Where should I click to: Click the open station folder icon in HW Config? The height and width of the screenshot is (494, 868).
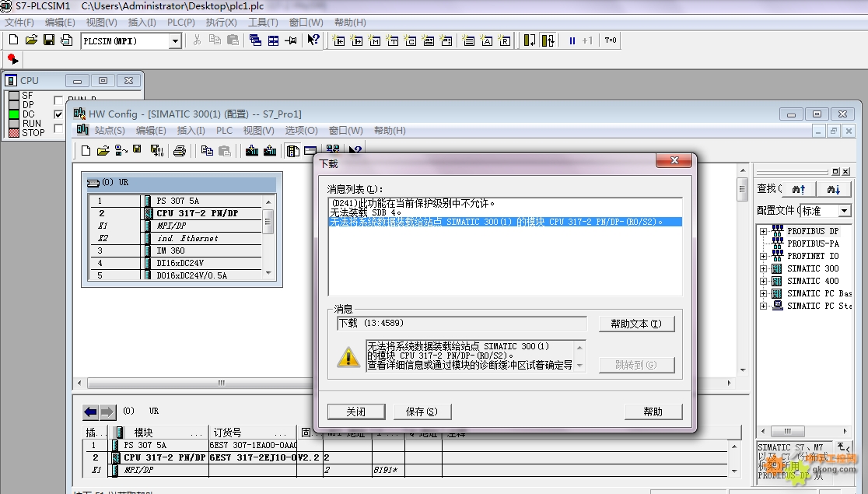click(x=103, y=151)
